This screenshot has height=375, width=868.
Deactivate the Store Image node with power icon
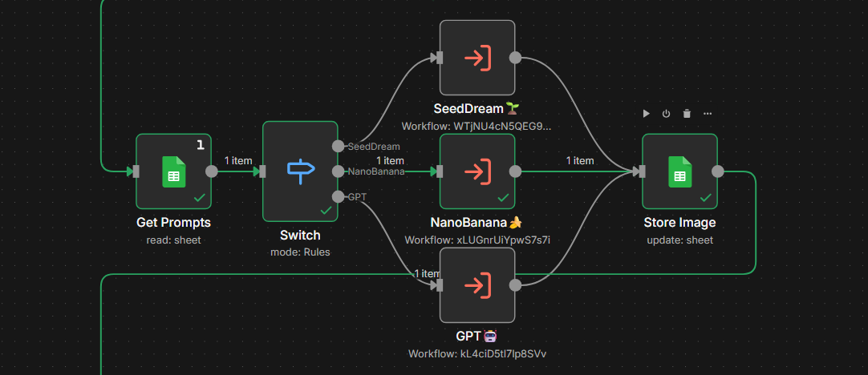tap(666, 114)
